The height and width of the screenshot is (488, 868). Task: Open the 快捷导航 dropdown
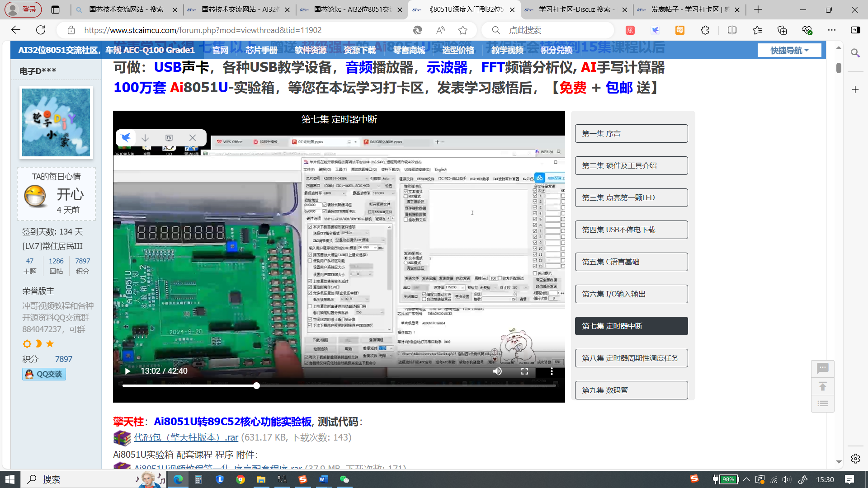789,50
